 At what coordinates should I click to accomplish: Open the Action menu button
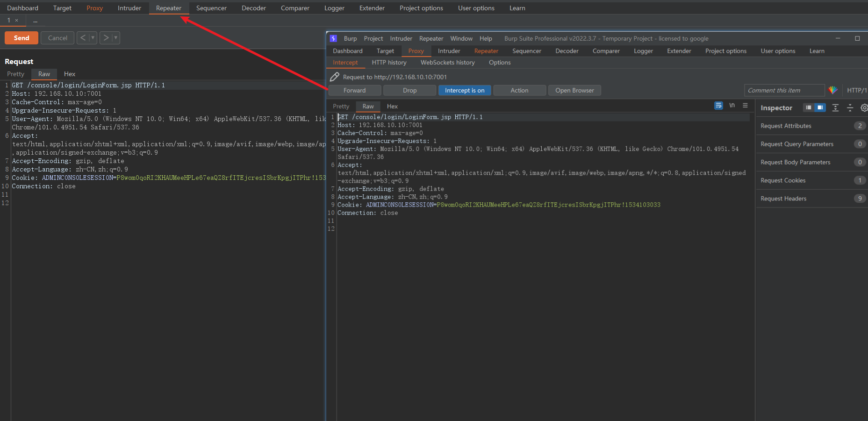[519, 90]
